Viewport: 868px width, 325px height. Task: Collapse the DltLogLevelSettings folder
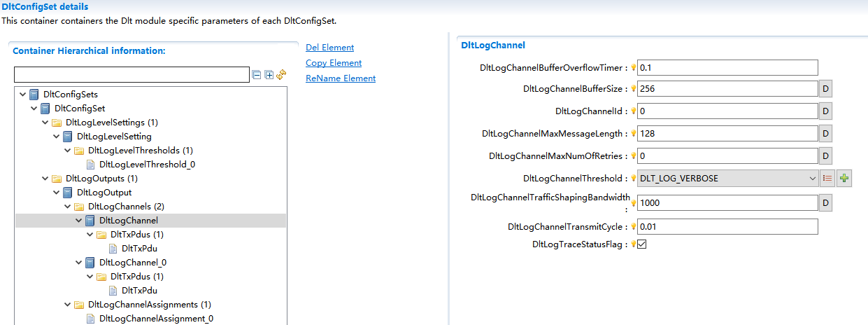click(x=45, y=123)
